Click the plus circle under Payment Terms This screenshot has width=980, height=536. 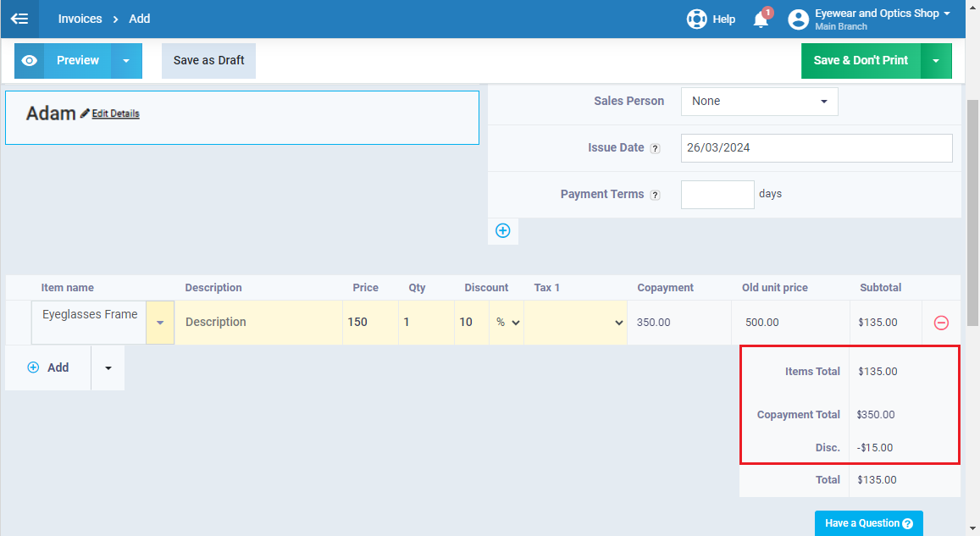pyautogui.click(x=503, y=230)
